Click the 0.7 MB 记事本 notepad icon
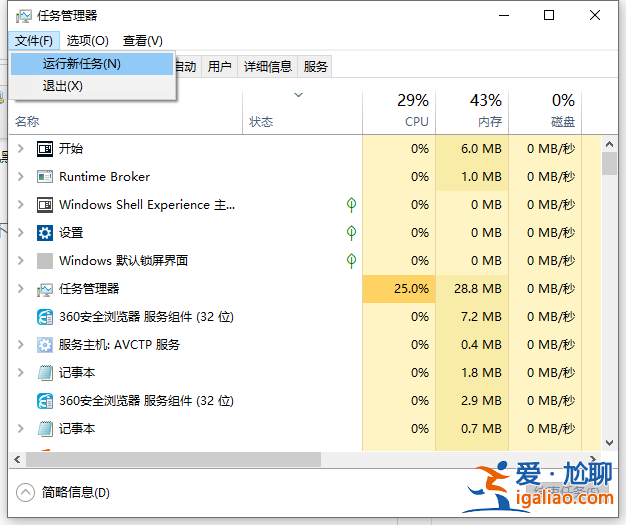The height and width of the screenshot is (525, 626). point(45,429)
